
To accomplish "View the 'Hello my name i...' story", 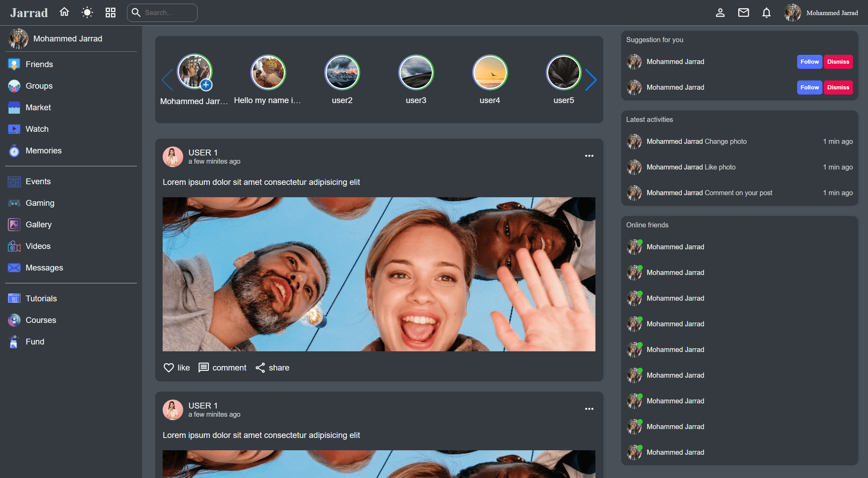I will [268, 72].
